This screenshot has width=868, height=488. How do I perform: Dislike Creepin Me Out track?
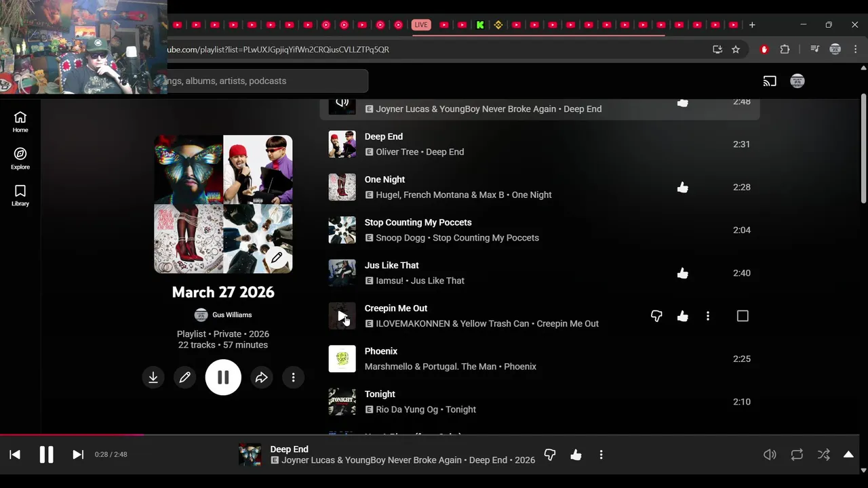[x=656, y=316]
